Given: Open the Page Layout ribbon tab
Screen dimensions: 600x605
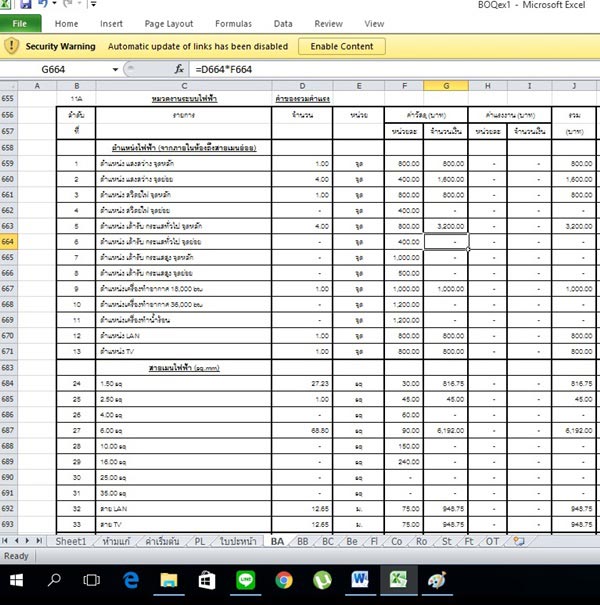Looking at the screenshot, I should (x=169, y=24).
